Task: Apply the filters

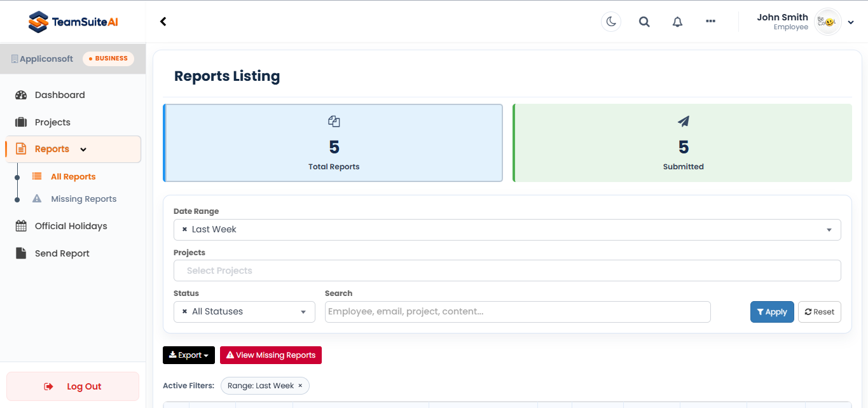Action: point(772,312)
